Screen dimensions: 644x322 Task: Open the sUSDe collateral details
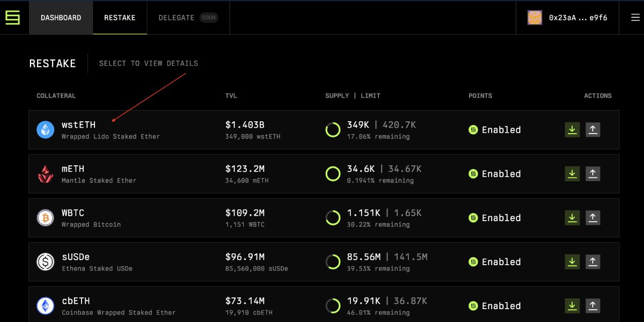[324, 261]
